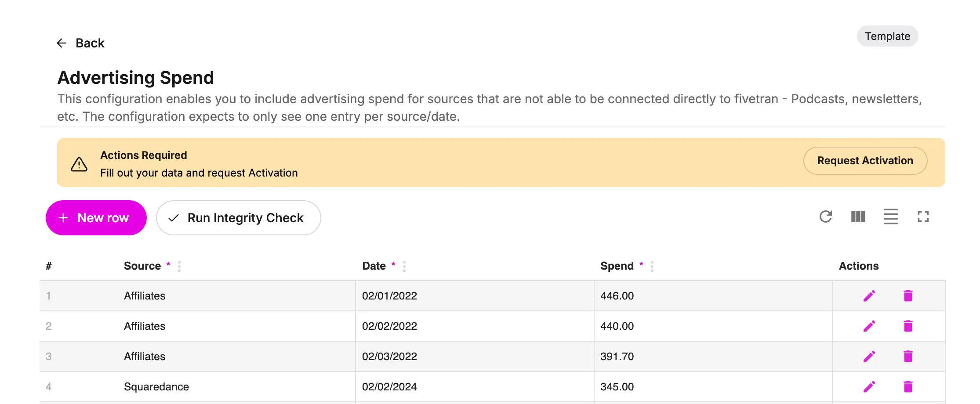
Task: Refresh the table data
Action: point(826,216)
